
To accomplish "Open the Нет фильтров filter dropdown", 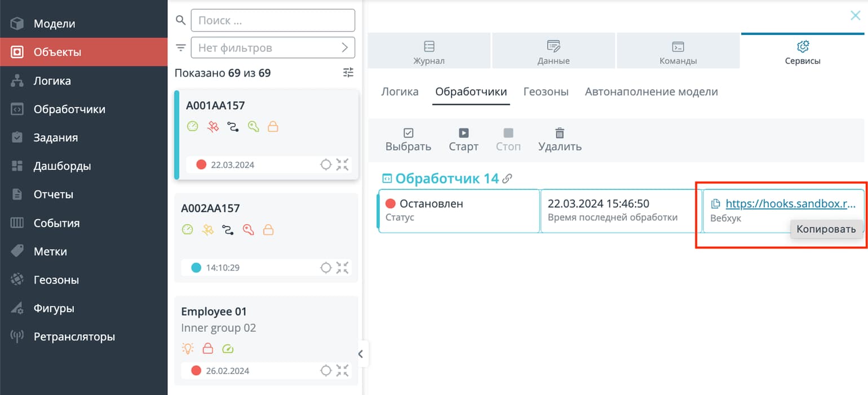I will [x=273, y=48].
